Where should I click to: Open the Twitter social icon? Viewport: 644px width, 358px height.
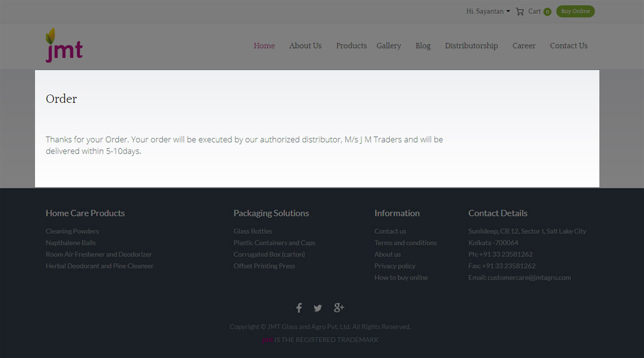pyautogui.click(x=318, y=308)
